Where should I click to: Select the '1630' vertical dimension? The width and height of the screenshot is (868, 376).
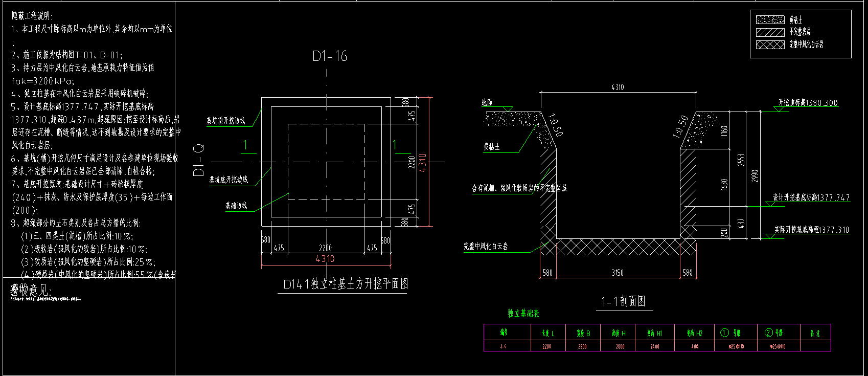tap(724, 185)
